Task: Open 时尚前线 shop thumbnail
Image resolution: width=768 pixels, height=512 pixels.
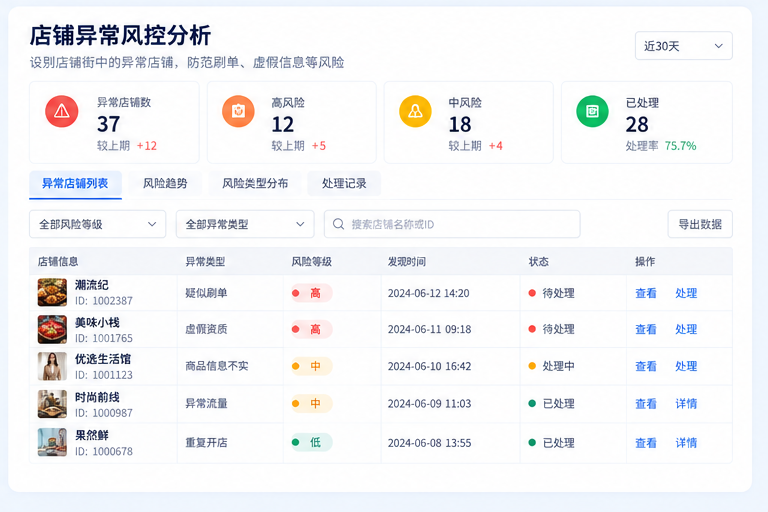Action: tap(52, 404)
